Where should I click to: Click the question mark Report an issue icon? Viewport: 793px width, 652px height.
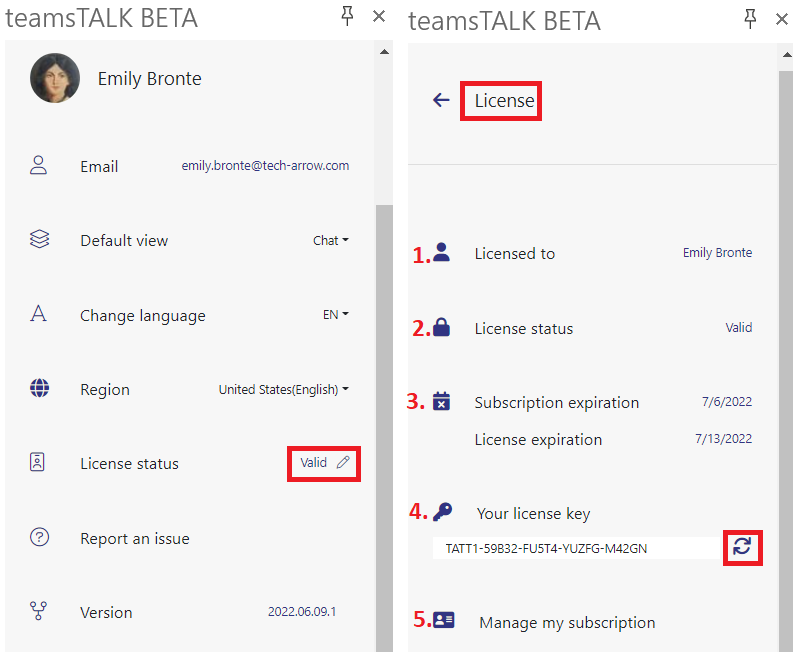(39, 538)
